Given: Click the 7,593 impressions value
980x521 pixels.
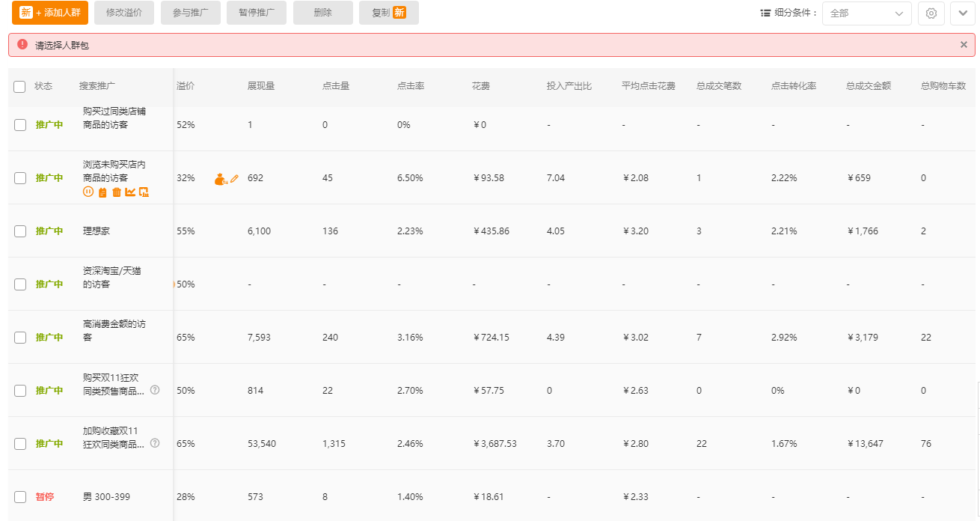Looking at the screenshot, I should tap(260, 338).
